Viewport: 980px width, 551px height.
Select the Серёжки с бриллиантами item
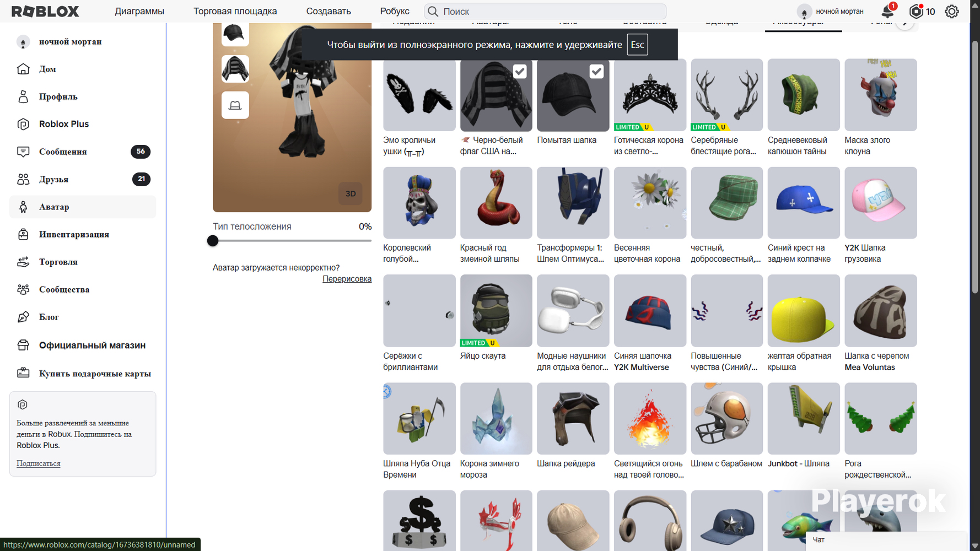419,311
